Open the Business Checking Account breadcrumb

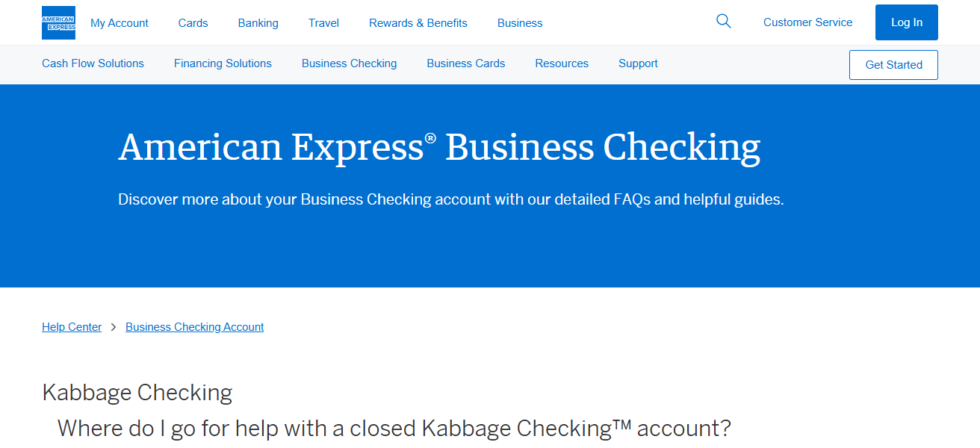click(x=194, y=326)
